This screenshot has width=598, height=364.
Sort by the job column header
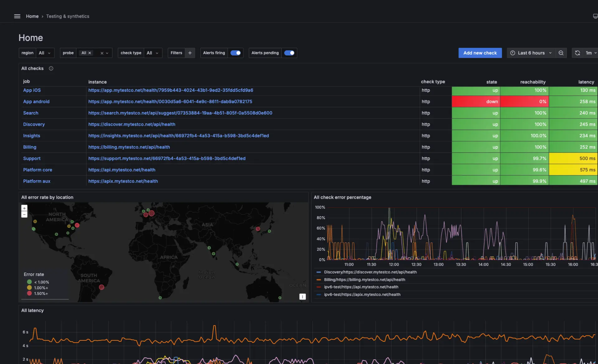26,82
